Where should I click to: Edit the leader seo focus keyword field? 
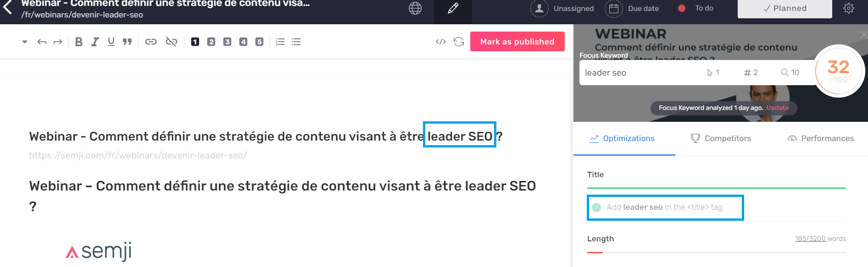[642, 73]
